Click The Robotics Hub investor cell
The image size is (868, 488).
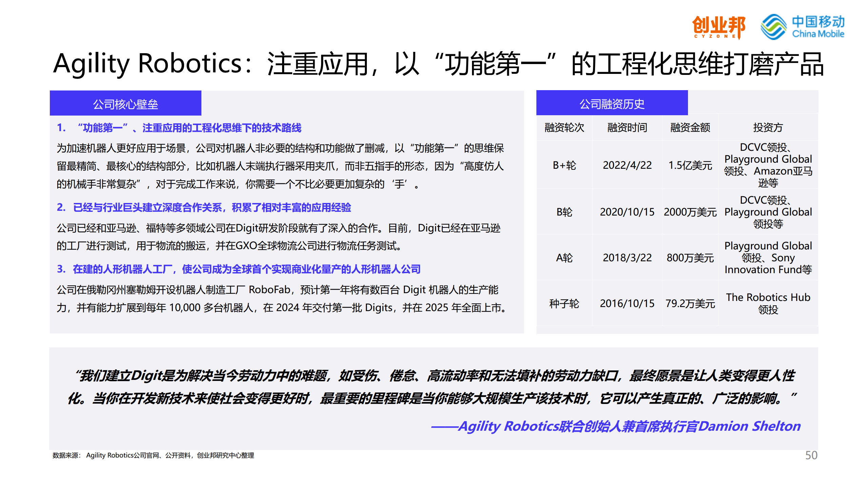pyautogui.click(x=768, y=303)
